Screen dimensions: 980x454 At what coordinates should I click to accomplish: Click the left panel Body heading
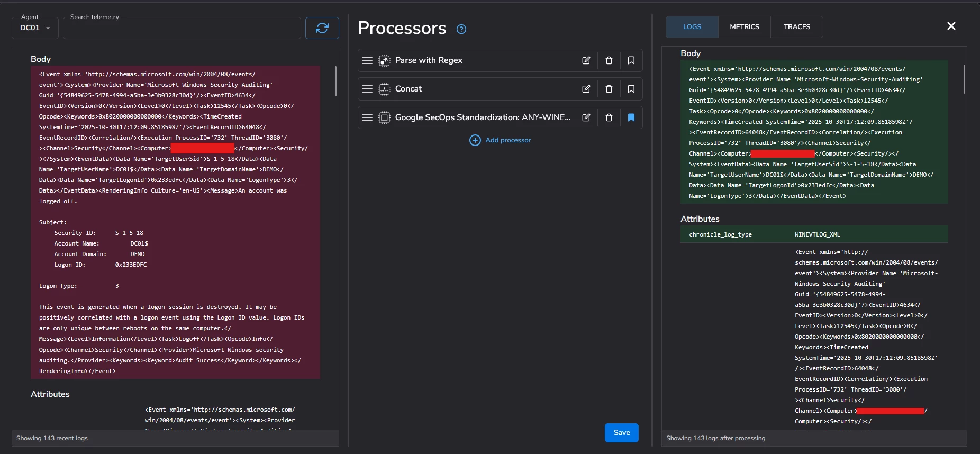(41, 59)
